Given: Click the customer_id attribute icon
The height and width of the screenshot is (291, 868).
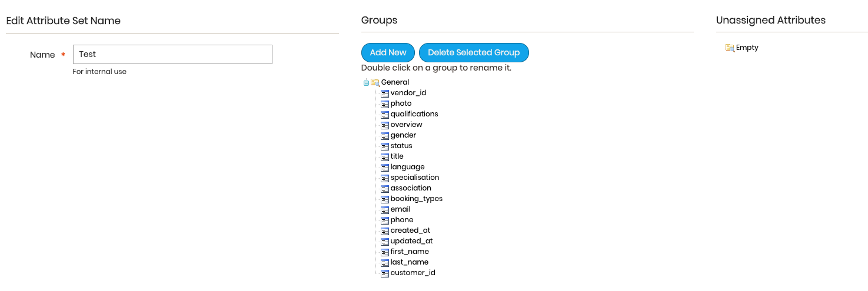Looking at the screenshot, I should click(385, 273).
